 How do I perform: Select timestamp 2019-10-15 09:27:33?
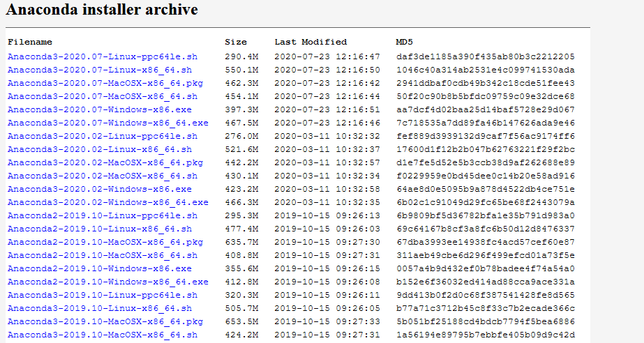[x=327, y=321]
